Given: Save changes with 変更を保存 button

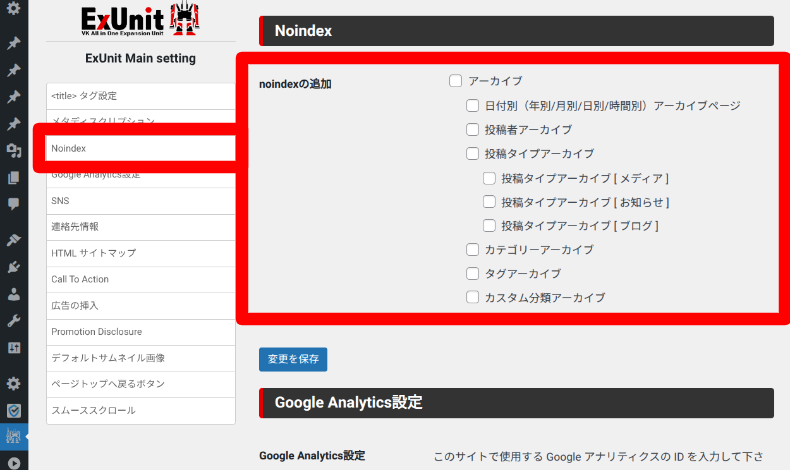Looking at the screenshot, I should [293, 359].
